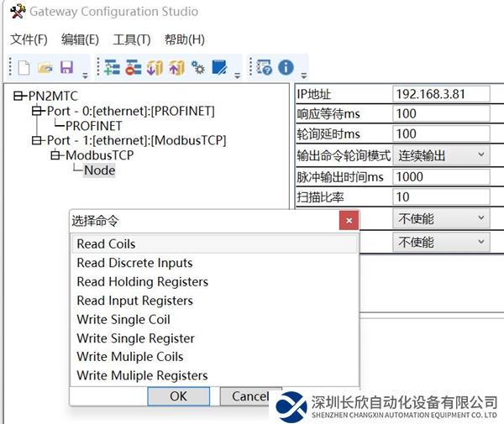This screenshot has height=424, width=504.
Task: Click the New file toolbar icon
Action: pos(24,67)
